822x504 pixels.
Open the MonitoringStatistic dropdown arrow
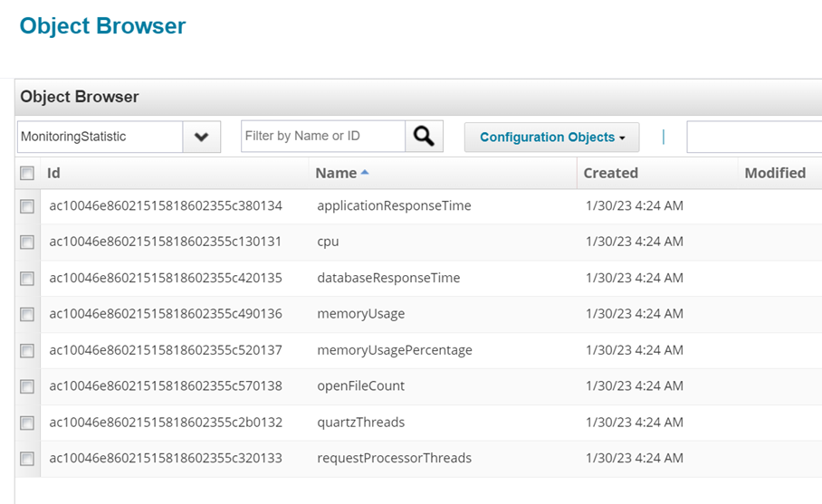click(x=201, y=137)
